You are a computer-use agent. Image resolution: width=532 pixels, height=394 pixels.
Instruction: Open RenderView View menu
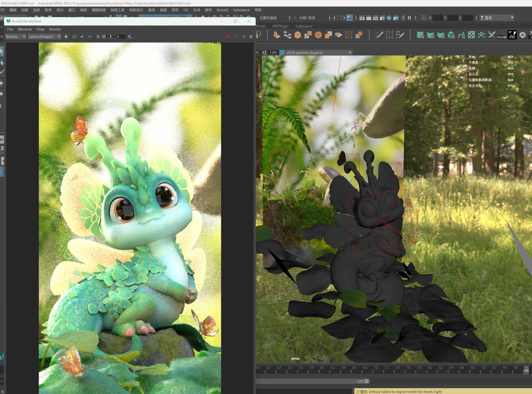coord(40,29)
